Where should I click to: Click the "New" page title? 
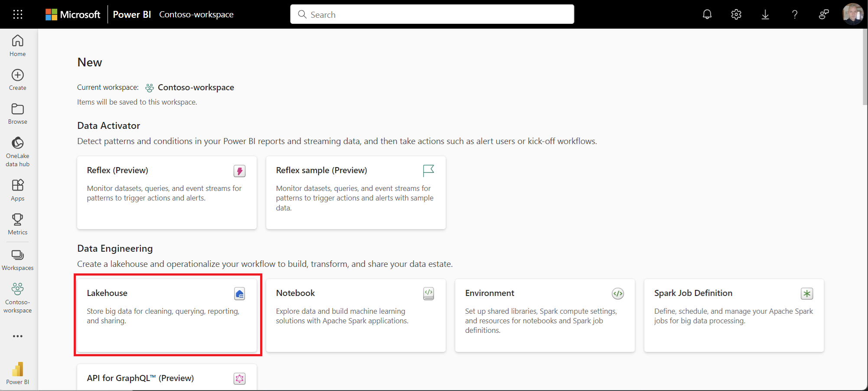[90, 62]
